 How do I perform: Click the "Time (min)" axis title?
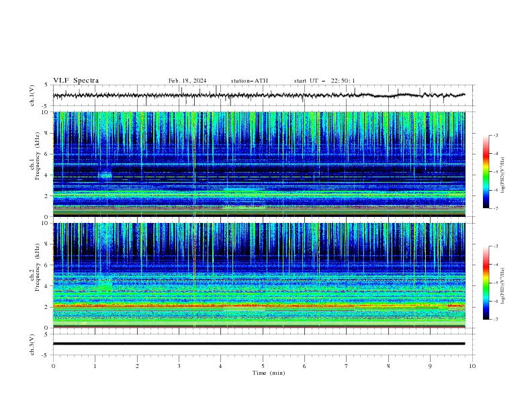269,373
